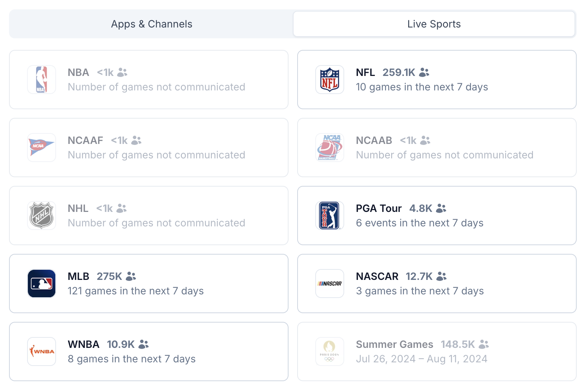Click the MLB logo icon
The height and width of the screenshot is (392, 585).
pyautogui.click(x=42, y=284)
